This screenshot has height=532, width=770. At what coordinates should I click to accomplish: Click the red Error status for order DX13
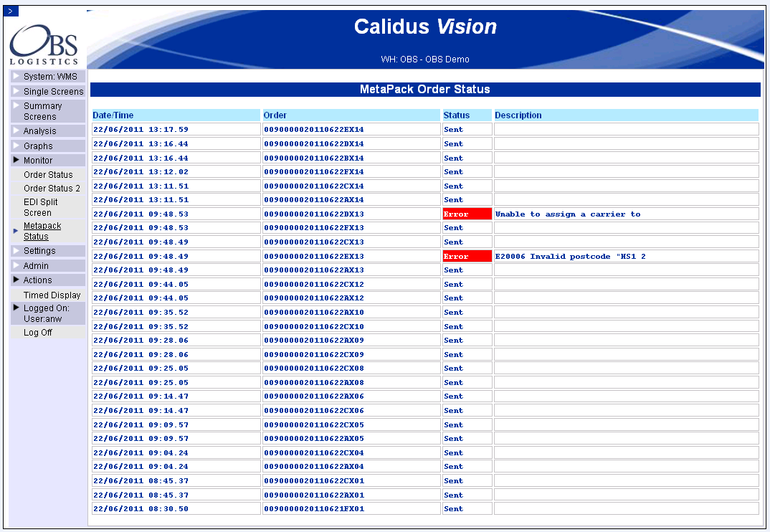tap(467, 214)
